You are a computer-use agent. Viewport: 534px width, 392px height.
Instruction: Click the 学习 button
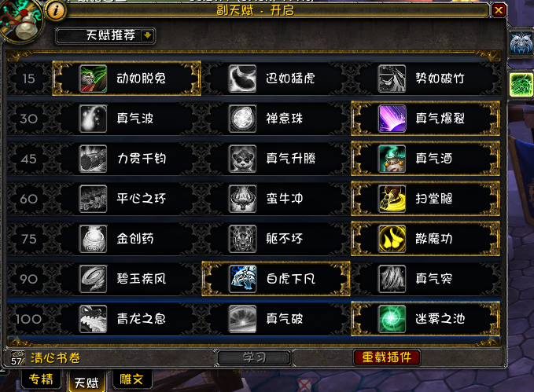coord(254,357)
